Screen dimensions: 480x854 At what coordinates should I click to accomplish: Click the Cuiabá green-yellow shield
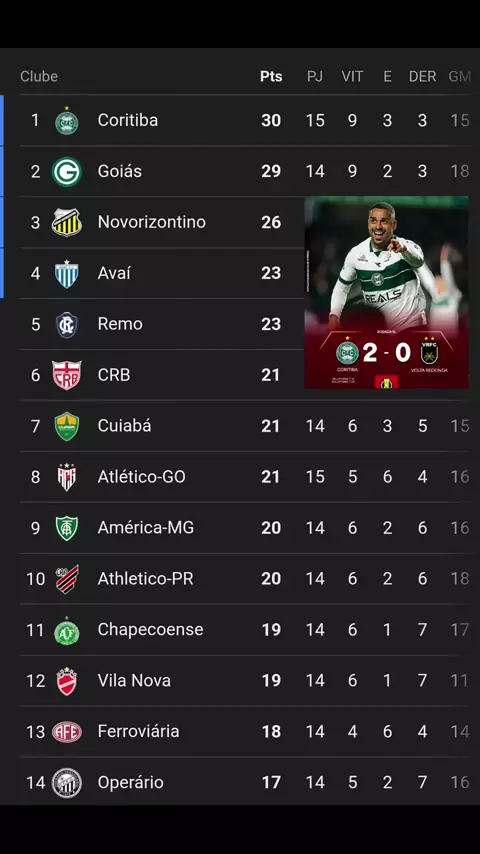click(66, 426)
